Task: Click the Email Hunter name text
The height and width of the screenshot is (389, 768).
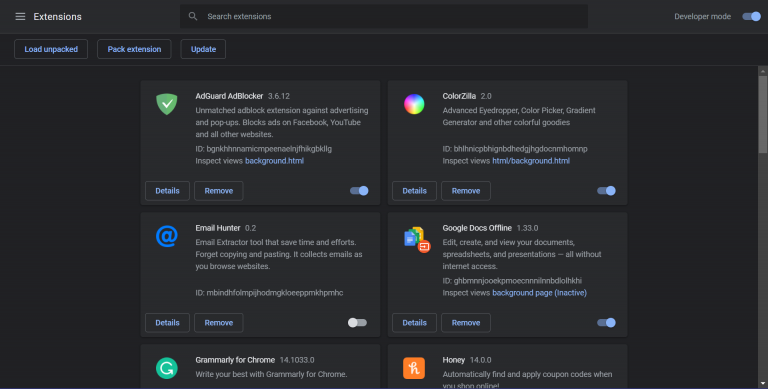Action: pyautogui.click(x=218, y=228)
